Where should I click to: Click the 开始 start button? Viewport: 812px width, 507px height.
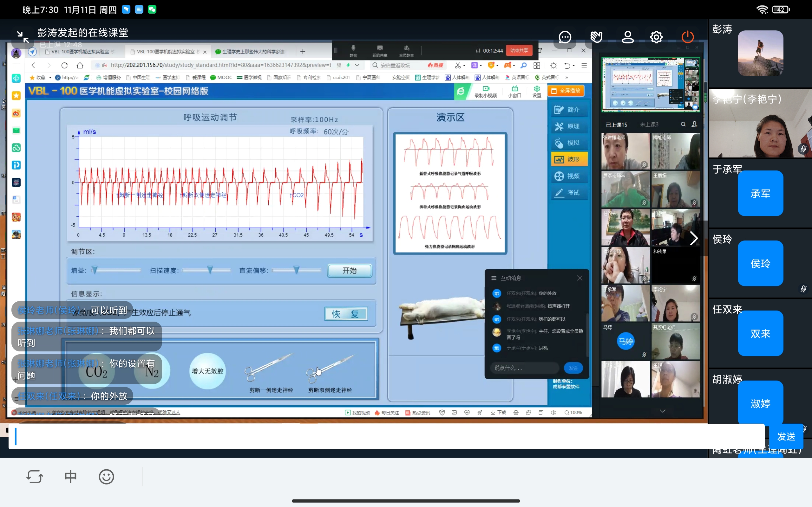point(349,271)
